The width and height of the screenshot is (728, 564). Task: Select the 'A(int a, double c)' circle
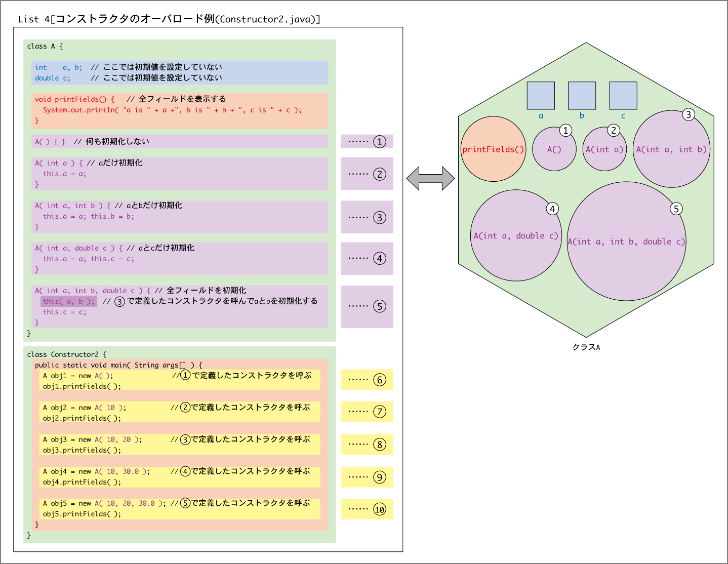(x=516, y=235)
